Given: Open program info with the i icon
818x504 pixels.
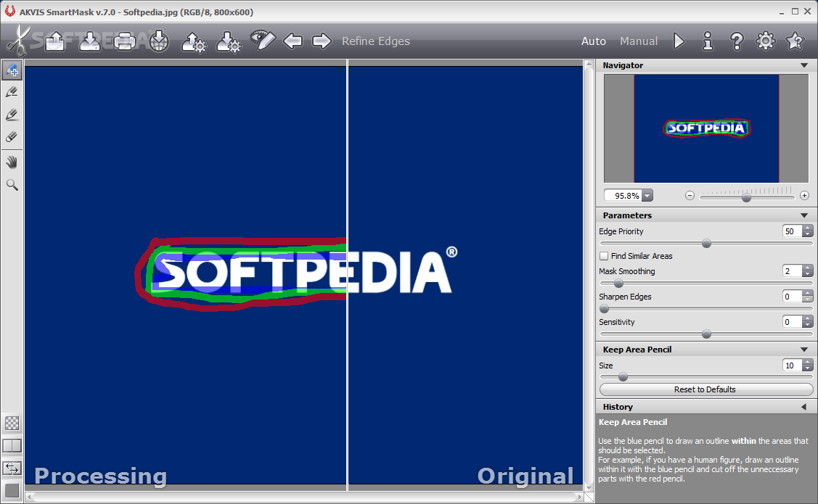Looking at the screenshot, I should point(708,41).
